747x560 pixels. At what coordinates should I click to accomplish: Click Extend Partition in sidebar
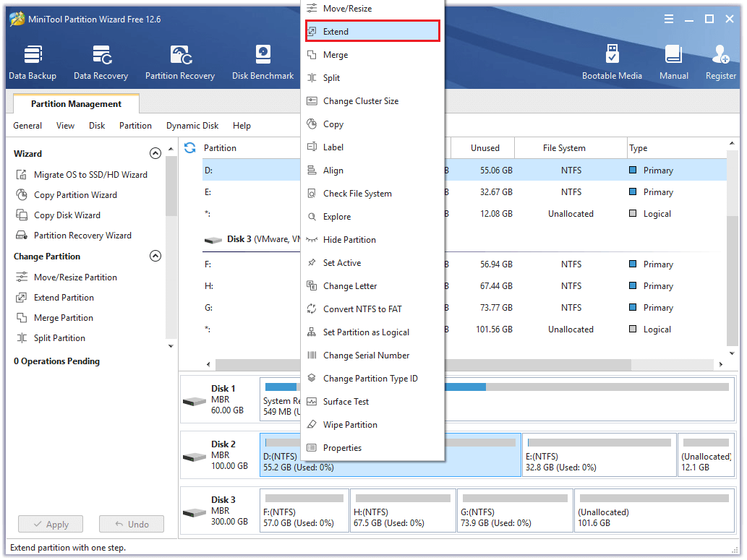pyautogui.click(x=55, y=298)
